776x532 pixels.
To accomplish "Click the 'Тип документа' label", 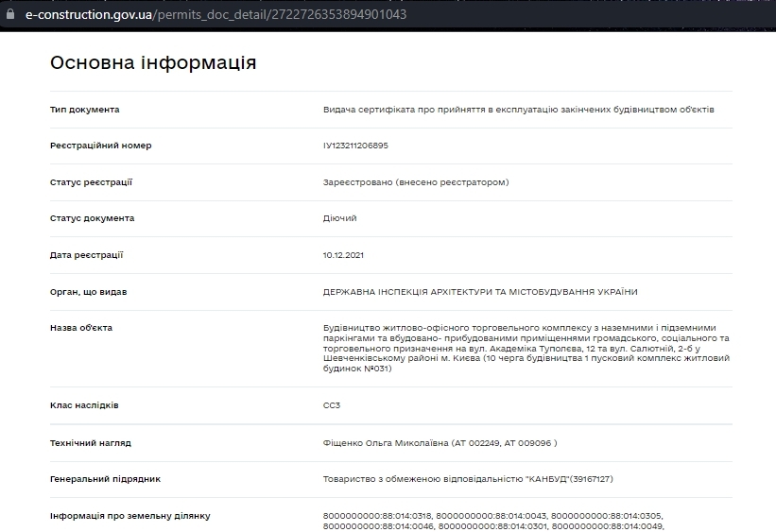I will pos(85,110).
